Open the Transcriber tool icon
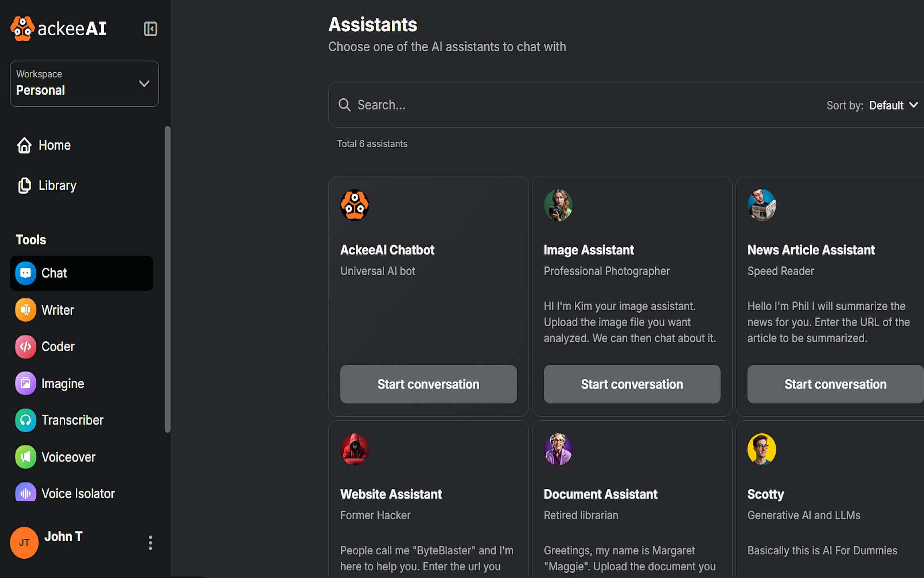 25,420
